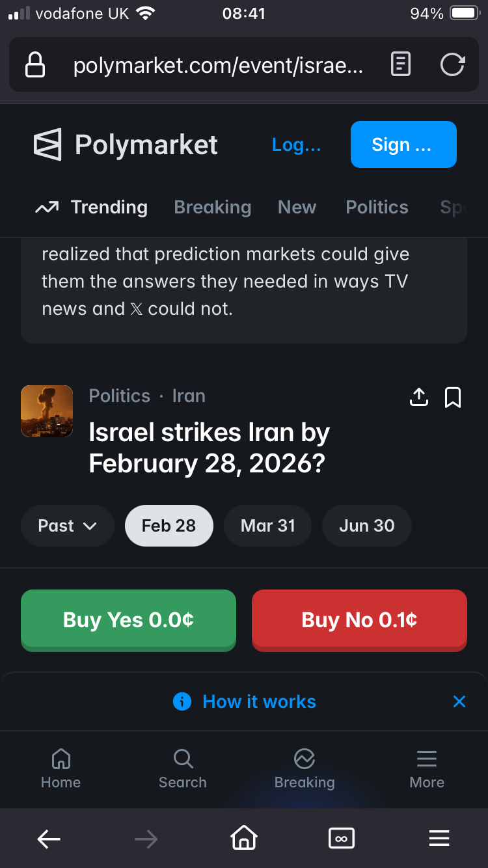
Task: Bookmark the Israel strikes Iran market
Action: coord(453,397)
